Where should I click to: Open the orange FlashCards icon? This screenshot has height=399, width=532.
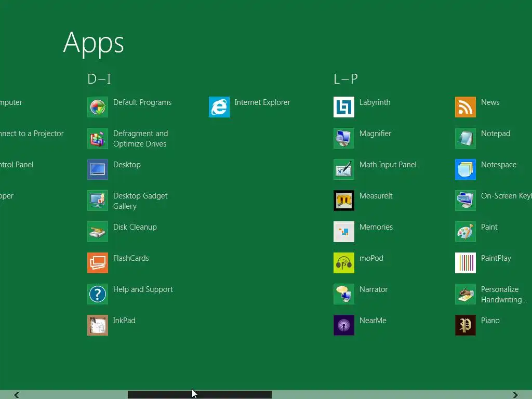pos(98,263)
